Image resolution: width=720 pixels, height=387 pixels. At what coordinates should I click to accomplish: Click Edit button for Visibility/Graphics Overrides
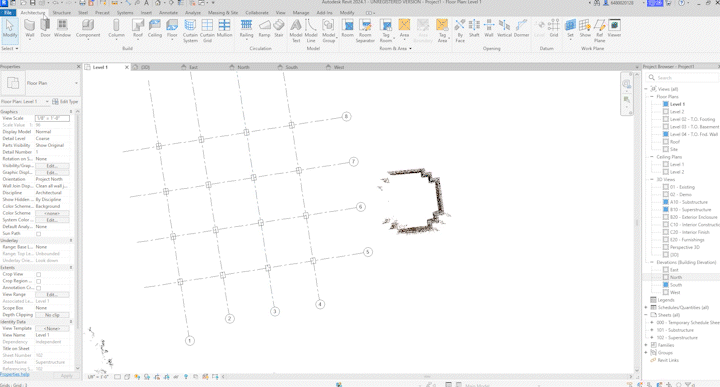tap(52, 166)
